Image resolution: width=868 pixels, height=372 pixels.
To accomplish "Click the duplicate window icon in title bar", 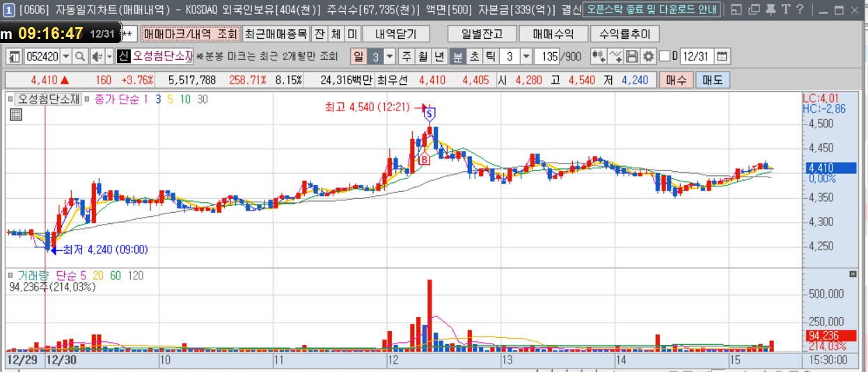I will tap(754, 10).
